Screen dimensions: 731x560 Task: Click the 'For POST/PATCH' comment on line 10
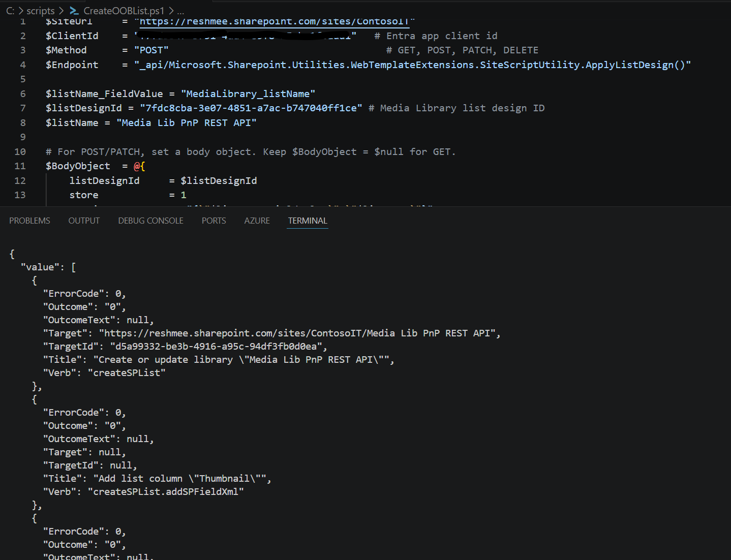point(251,152)
